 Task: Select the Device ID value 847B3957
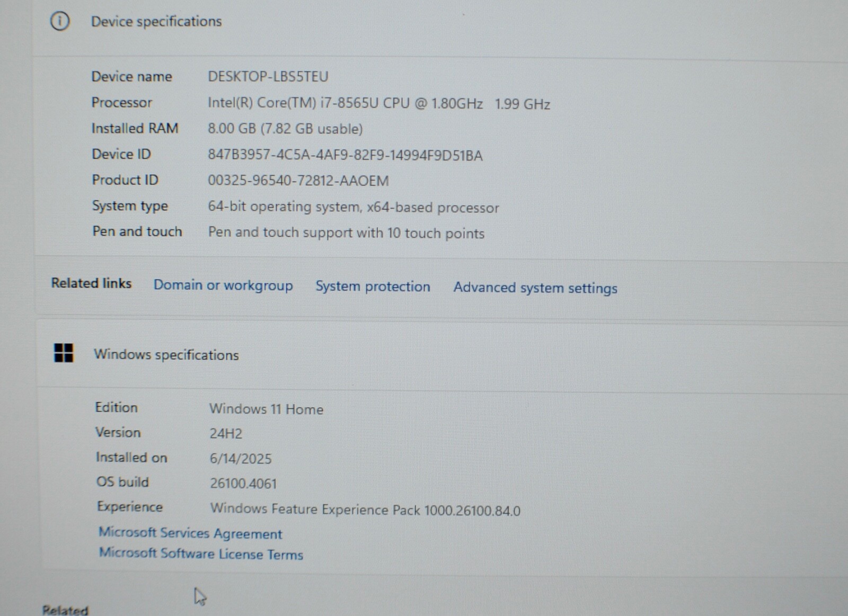coord(345,155)
